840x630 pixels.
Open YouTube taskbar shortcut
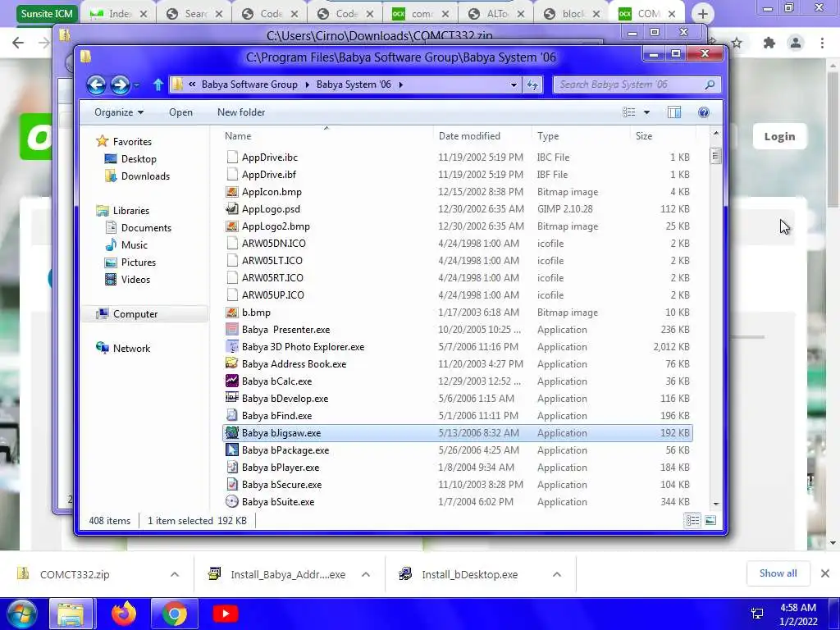(225, 614)
